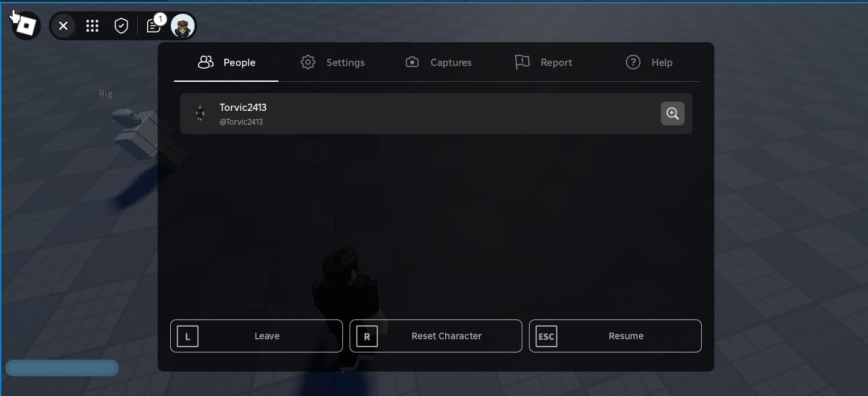
Task: Open the Settings tab
Action: [332, 62]
